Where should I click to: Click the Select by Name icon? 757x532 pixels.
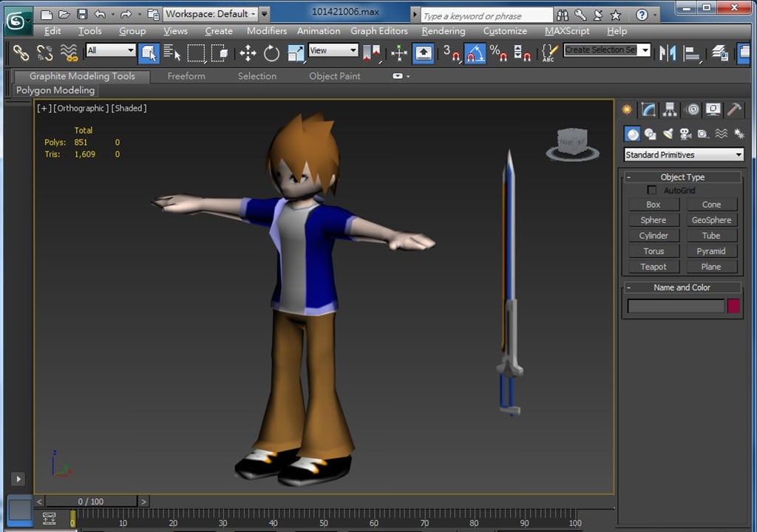[x=172, y=52]
